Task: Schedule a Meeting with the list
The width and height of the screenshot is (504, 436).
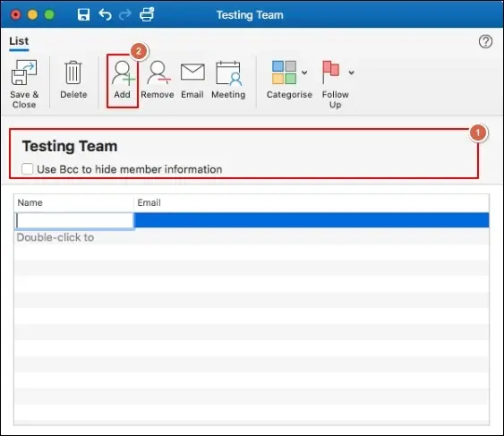Action: coord(228,73)
